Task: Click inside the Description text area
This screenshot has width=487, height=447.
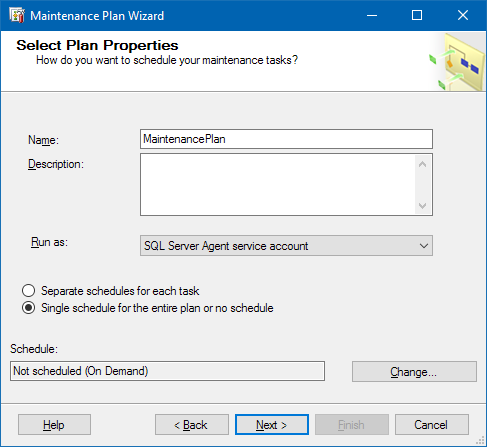Action: pyautogui.click(x=278, y=184)
